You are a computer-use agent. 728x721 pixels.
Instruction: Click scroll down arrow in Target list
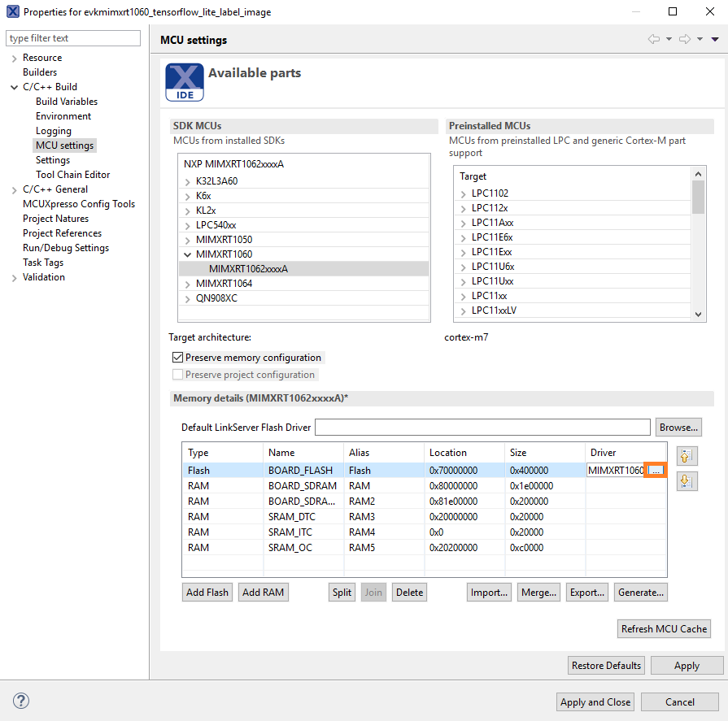698,314
